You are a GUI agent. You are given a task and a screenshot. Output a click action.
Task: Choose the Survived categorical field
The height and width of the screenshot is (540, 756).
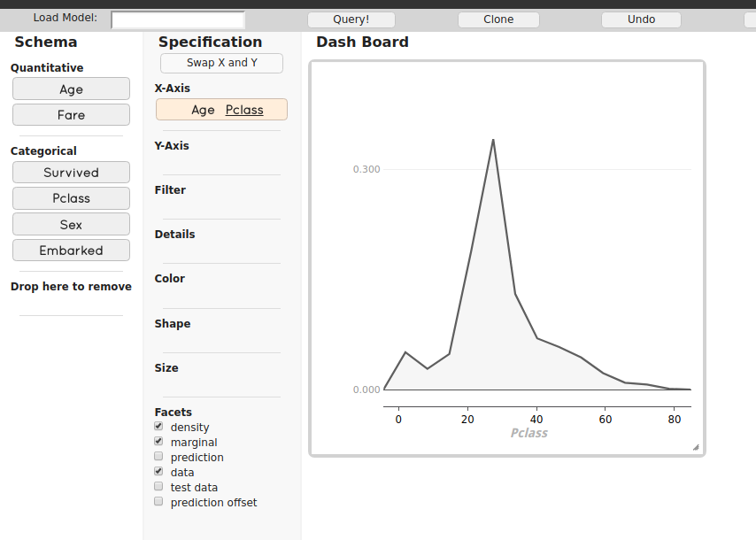pyautogui.click(x=71, y=172)
